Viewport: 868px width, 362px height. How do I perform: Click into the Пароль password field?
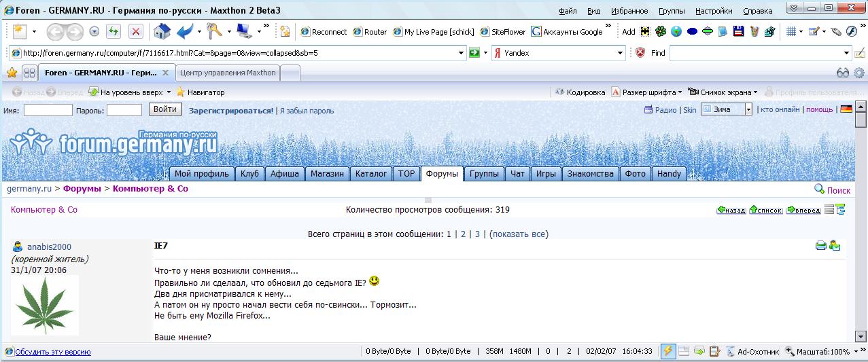pos(124,109)
